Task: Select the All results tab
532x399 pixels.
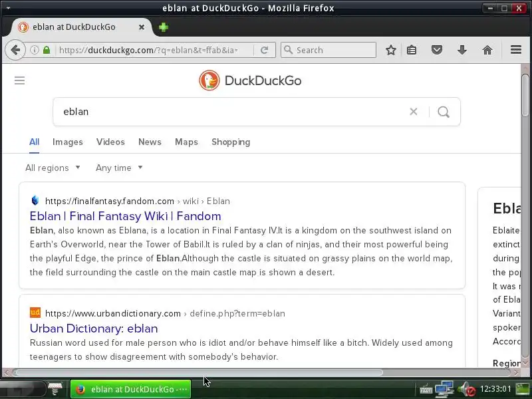Action: (35, 142)
